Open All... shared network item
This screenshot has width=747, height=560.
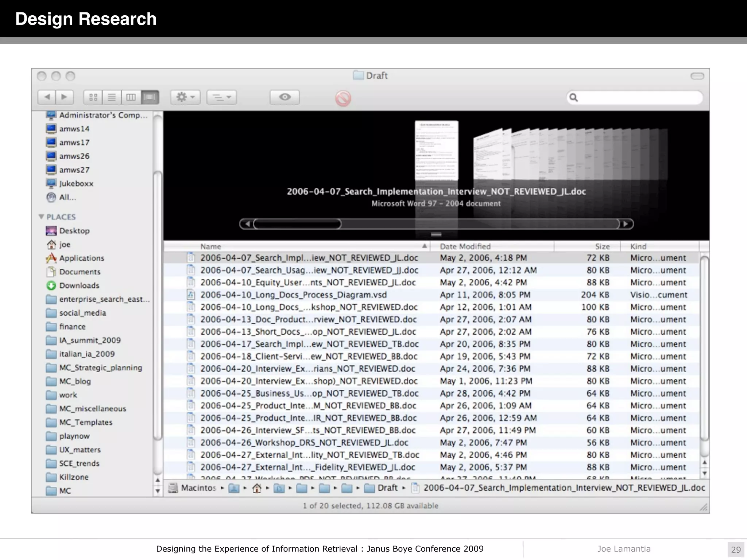61,197
